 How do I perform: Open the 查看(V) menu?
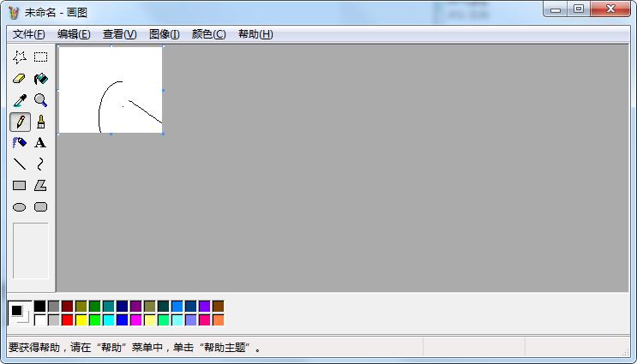(x=119, y=34)
